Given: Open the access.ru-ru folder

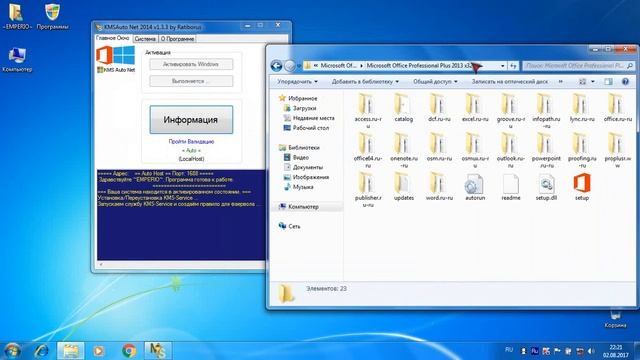Looking at the screenshot, I should coord(367,109).
